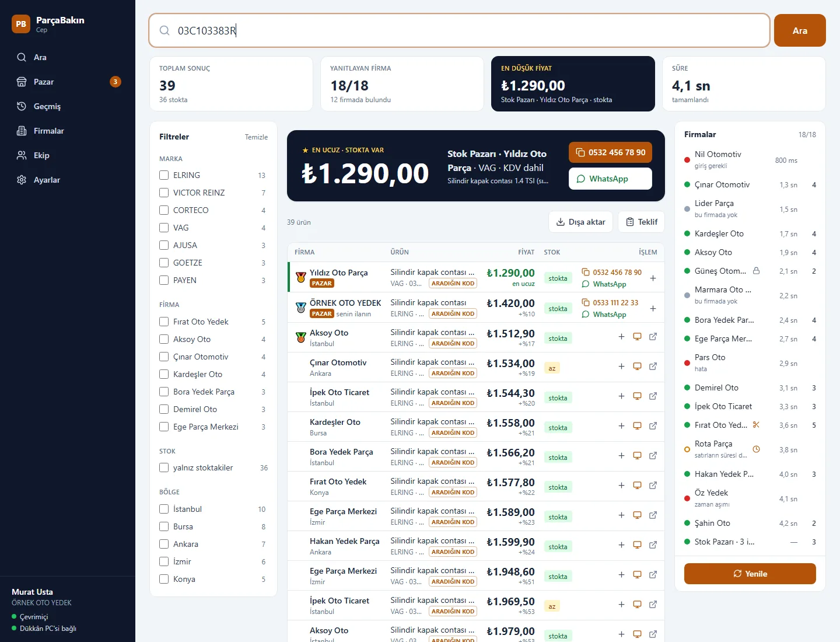Enable 'yalnız stoktakiler' stock filter

(164, 467)
